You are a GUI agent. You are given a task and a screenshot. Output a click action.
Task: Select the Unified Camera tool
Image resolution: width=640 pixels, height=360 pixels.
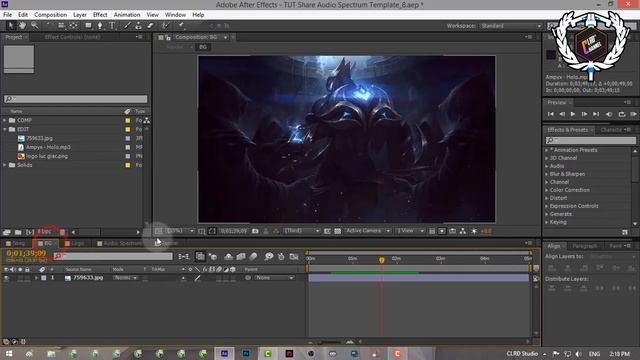(61, 26)
